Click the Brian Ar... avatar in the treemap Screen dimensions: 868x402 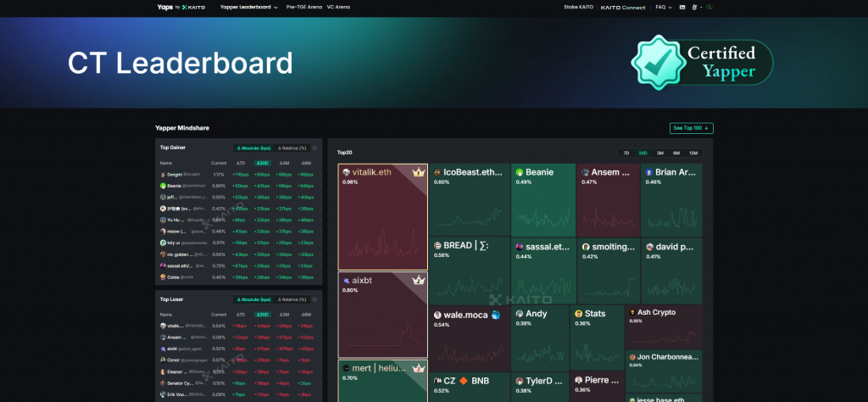[x=649, y=173]
